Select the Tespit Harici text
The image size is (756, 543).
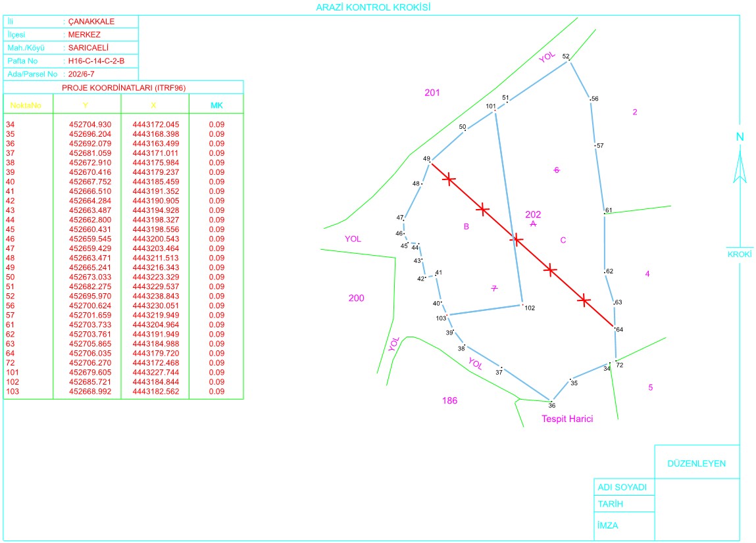click(x=567, y=419)
